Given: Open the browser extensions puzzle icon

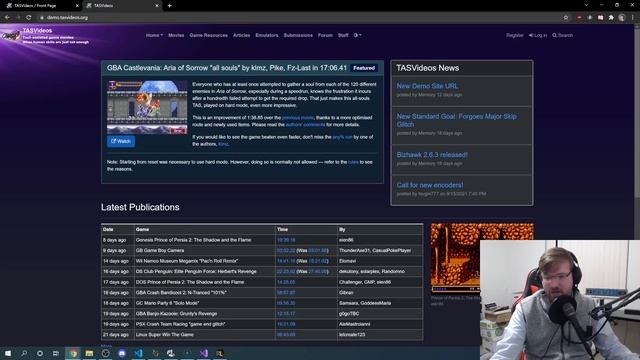Looking at the screenshot, I should pyautogui.click(x=611, y=18).
